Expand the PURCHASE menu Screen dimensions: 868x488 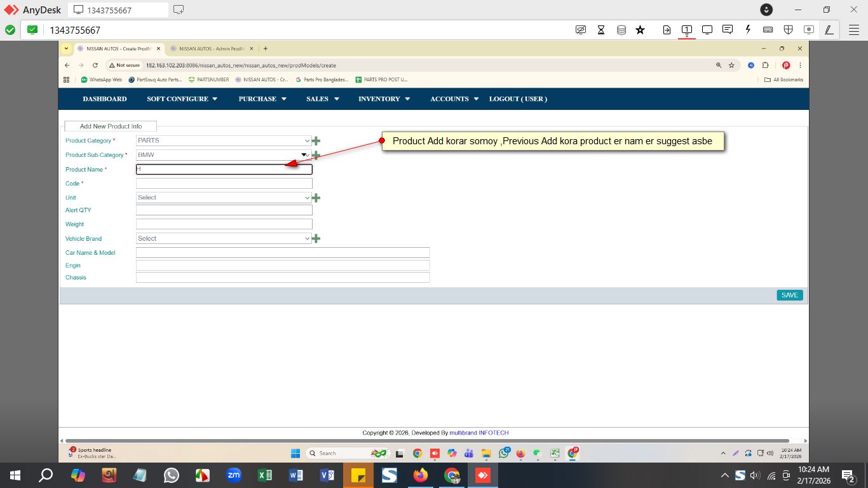click(x=262, y=99)
